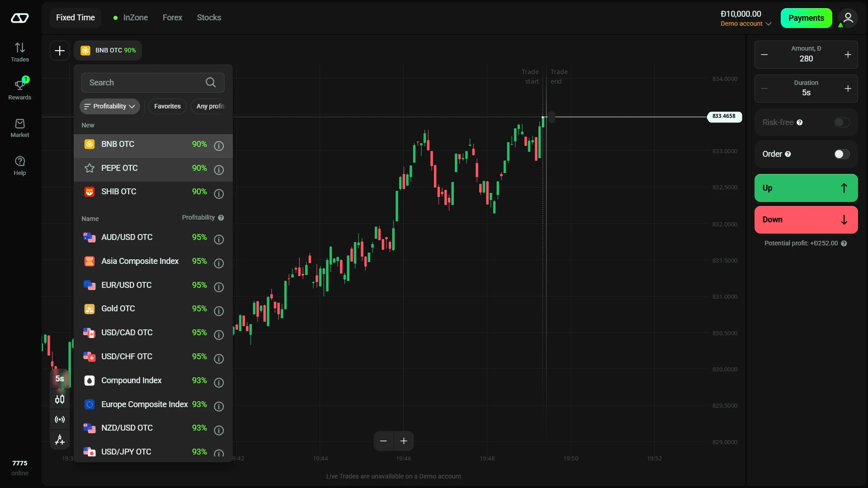Open the drawing tools icon

point(60,440)
